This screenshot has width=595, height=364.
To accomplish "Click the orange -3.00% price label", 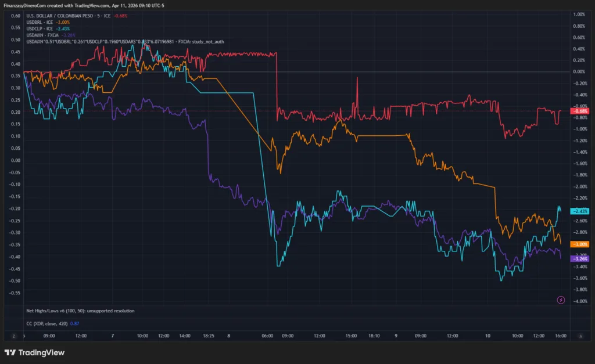I will tap(580, 244).
